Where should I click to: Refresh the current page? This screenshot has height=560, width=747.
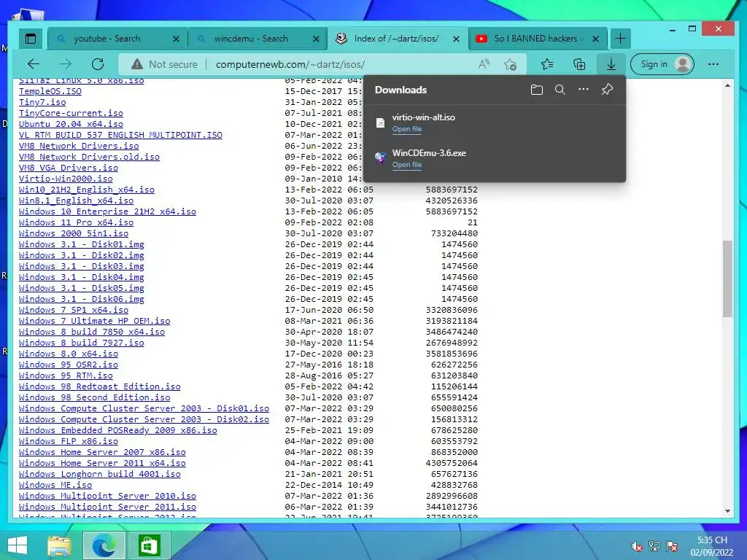(x=98, y=64)
